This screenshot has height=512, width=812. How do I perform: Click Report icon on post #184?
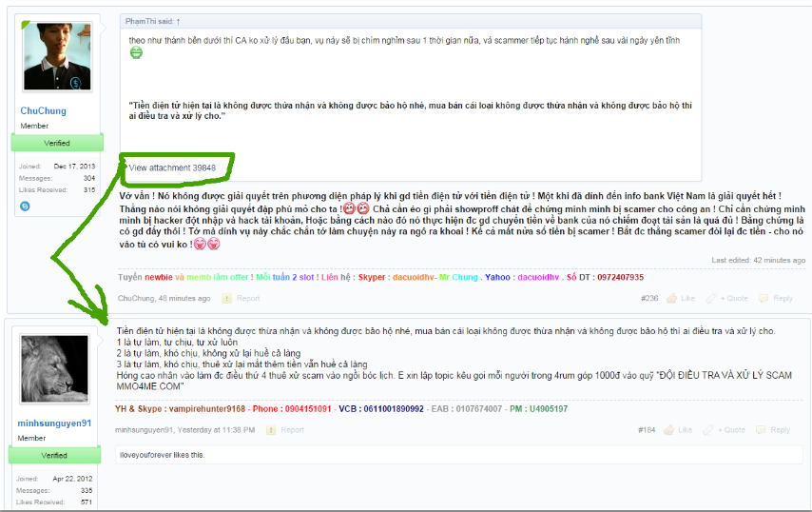(271, 430)
